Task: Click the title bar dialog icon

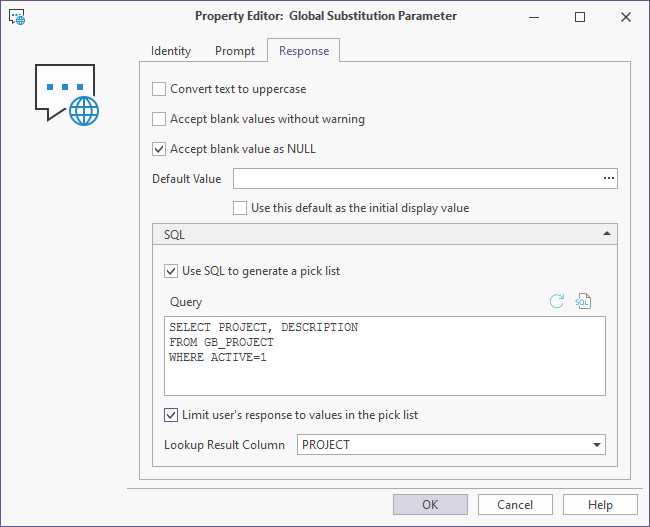Action: [18, 17]
